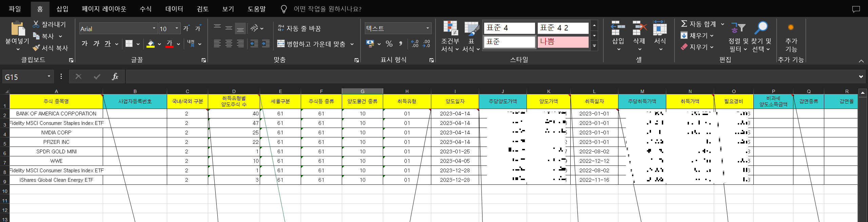Click 병합하고 가운데 맞춤 merge button

(x=311, y=44)
